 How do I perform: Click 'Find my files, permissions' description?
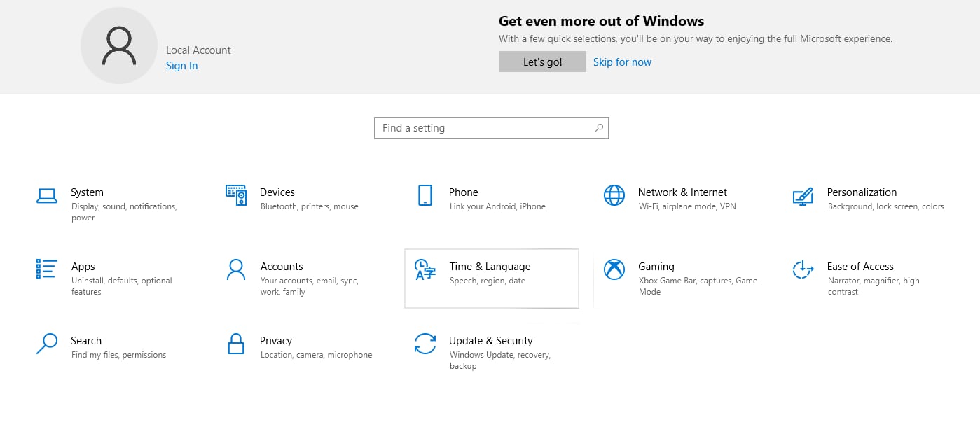(x=119, y=355)
